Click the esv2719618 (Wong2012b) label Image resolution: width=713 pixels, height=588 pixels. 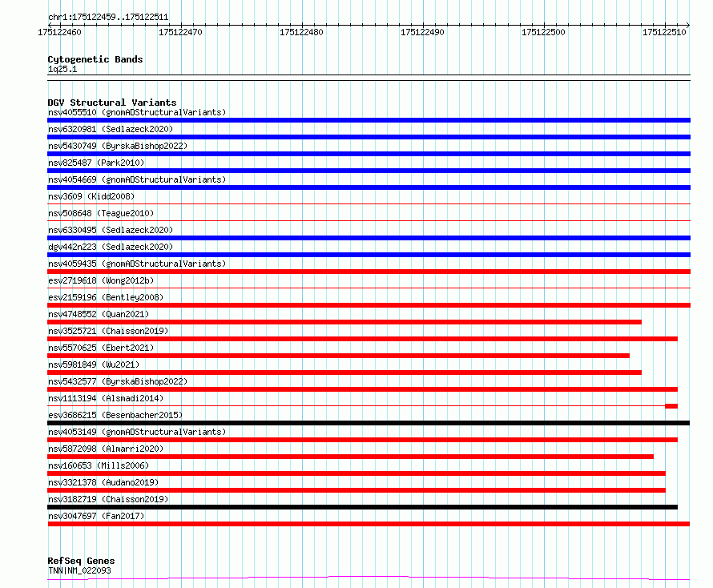[x=101, y=280]
